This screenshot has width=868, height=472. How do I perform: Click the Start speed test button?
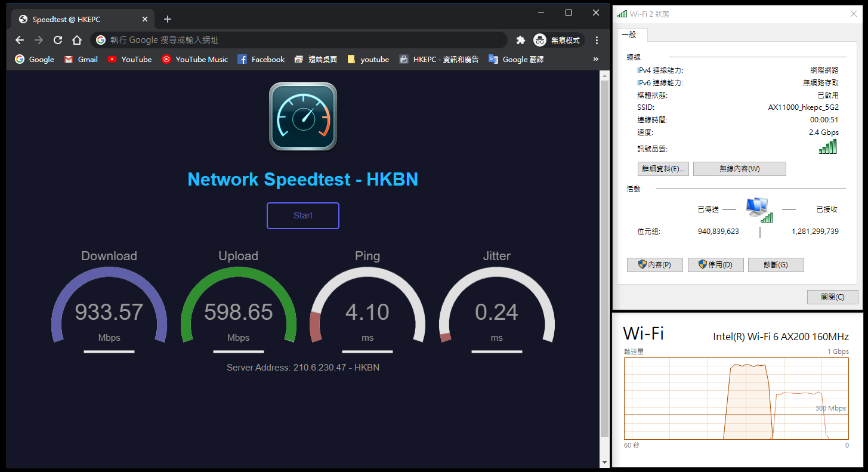click(x=303, y=215)
